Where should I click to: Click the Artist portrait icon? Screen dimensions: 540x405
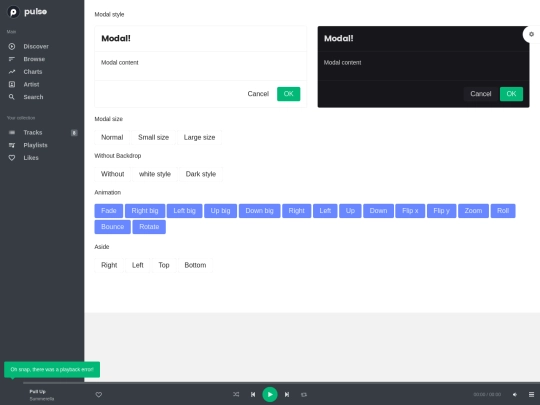12,84
